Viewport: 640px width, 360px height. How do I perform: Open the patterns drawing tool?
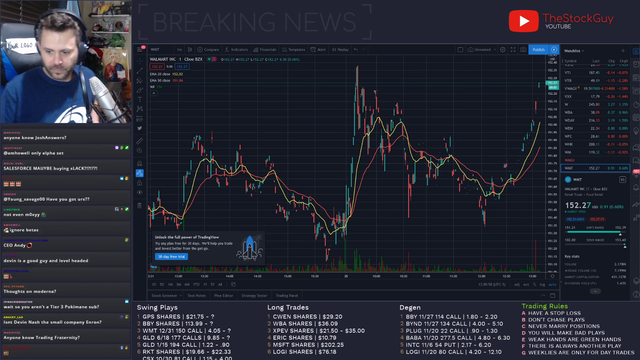click(140, 109)
